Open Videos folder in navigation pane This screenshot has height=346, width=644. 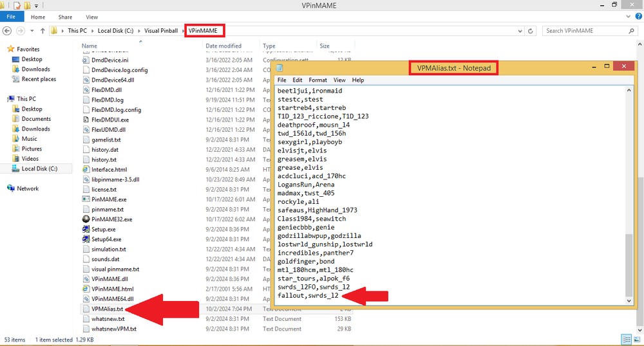(x=30, y=159)
